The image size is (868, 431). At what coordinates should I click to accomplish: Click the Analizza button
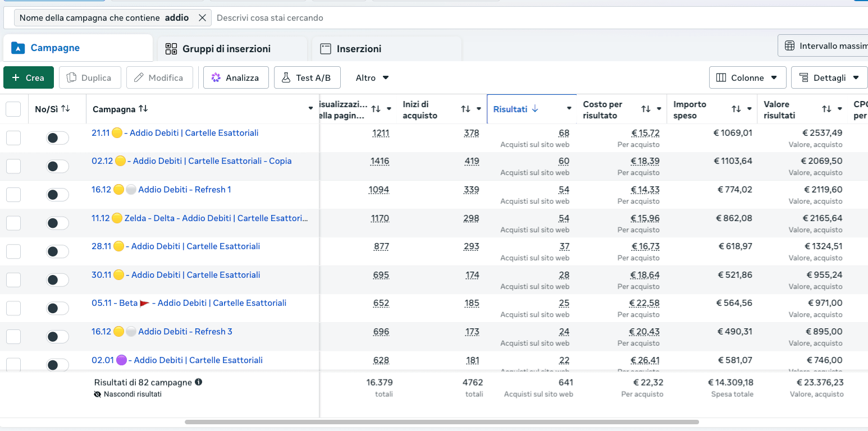point(236,77)
